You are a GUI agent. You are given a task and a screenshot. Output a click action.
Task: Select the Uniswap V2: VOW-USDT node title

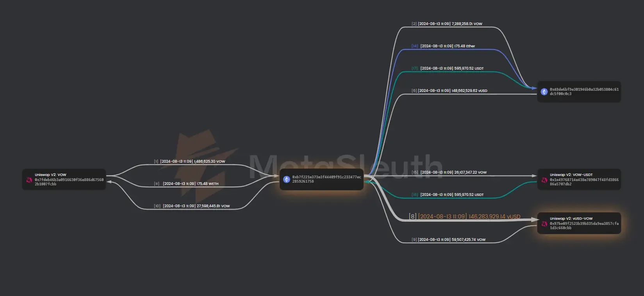(571, 175)
